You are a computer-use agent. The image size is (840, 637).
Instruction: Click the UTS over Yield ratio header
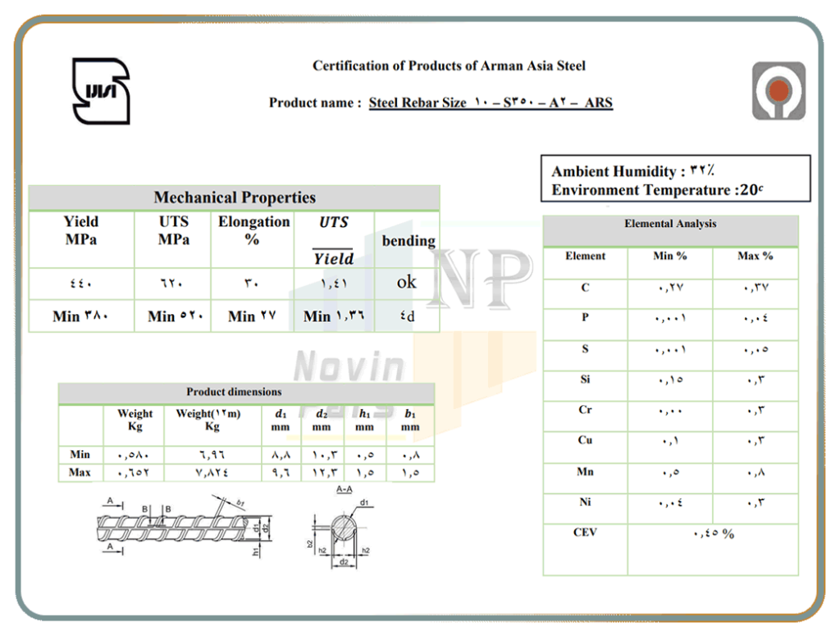[333, 239]
